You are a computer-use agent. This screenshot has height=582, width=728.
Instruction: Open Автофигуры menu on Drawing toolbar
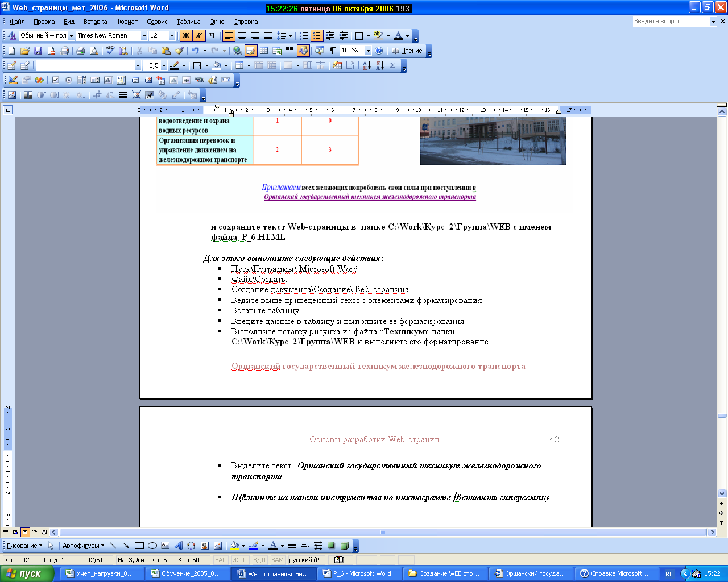[x=83, y=546]
